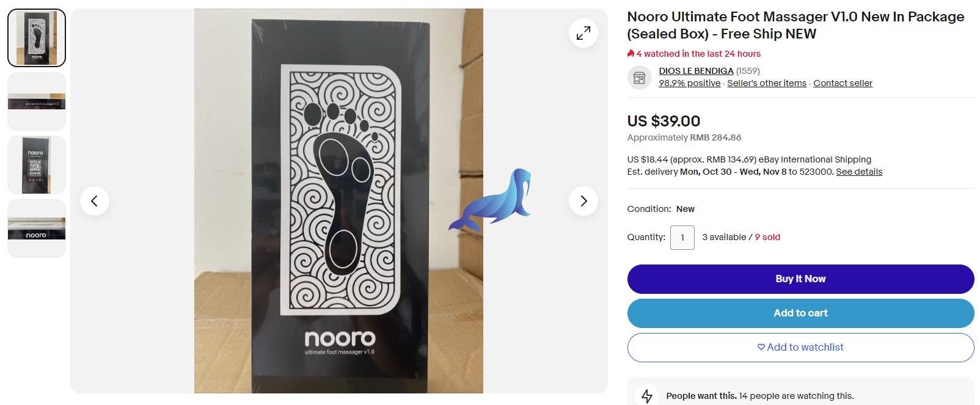Go to the previous product image arrow

pyautogui.click(x=95, y=201)
